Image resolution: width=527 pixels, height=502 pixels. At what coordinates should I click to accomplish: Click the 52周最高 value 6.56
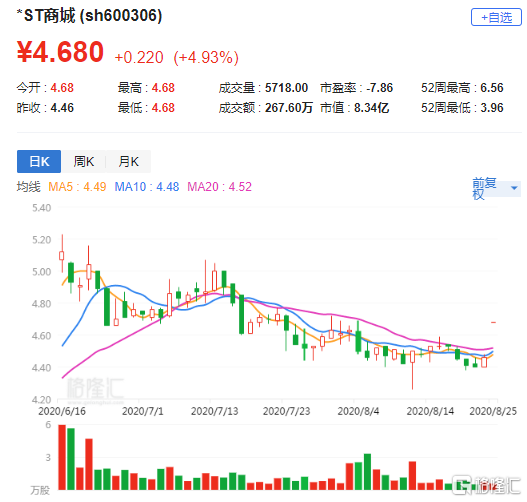pos(492,88)
